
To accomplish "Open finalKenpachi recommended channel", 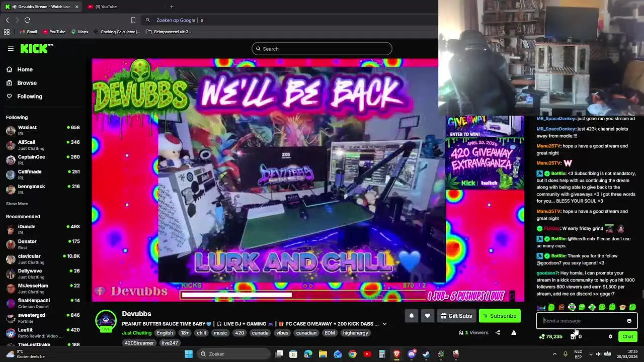I will click(43, 303).
